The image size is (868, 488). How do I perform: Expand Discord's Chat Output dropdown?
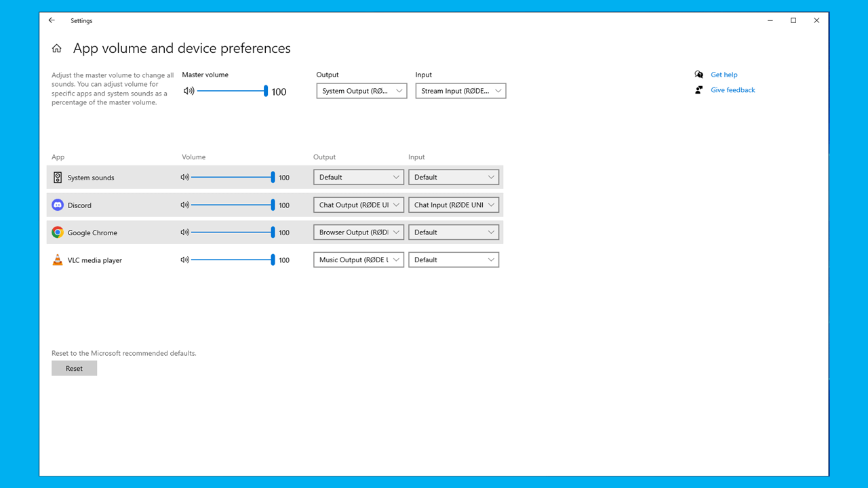pos(358,205)
